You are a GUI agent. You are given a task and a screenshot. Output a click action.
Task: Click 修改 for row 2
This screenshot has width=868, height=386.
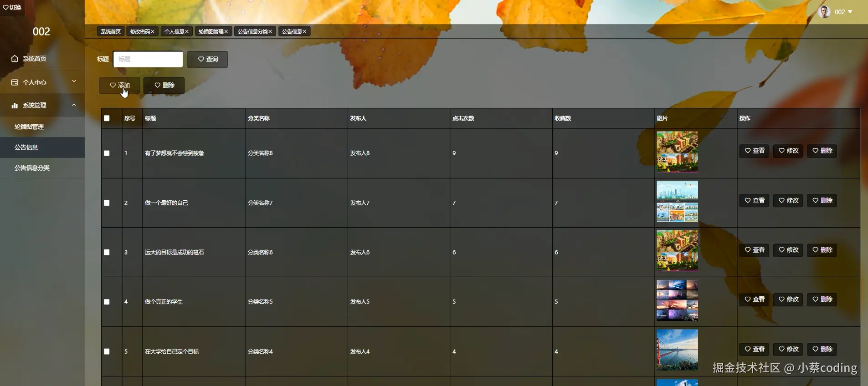click(x=788, y=200)
